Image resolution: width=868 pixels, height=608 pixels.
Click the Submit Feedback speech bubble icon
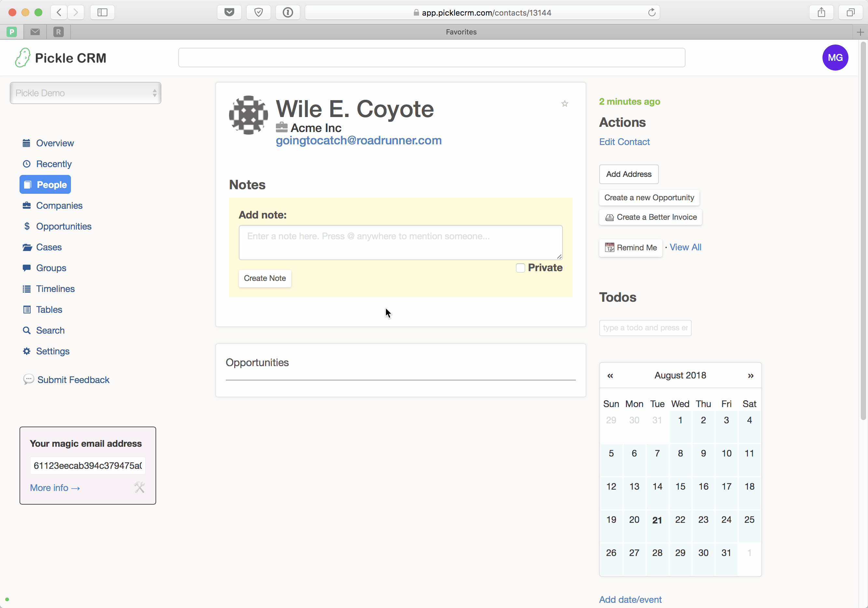pos(28,379)
